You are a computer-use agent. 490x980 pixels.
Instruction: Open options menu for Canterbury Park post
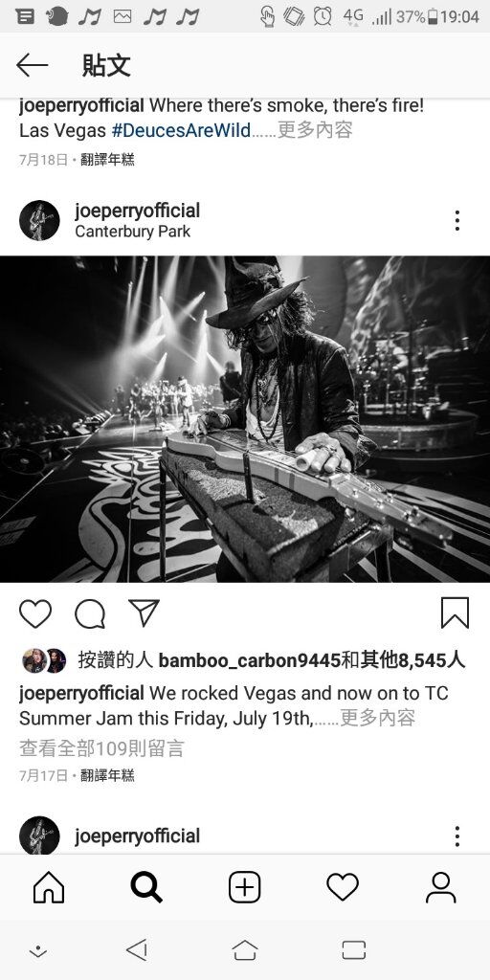click(457, 221)
